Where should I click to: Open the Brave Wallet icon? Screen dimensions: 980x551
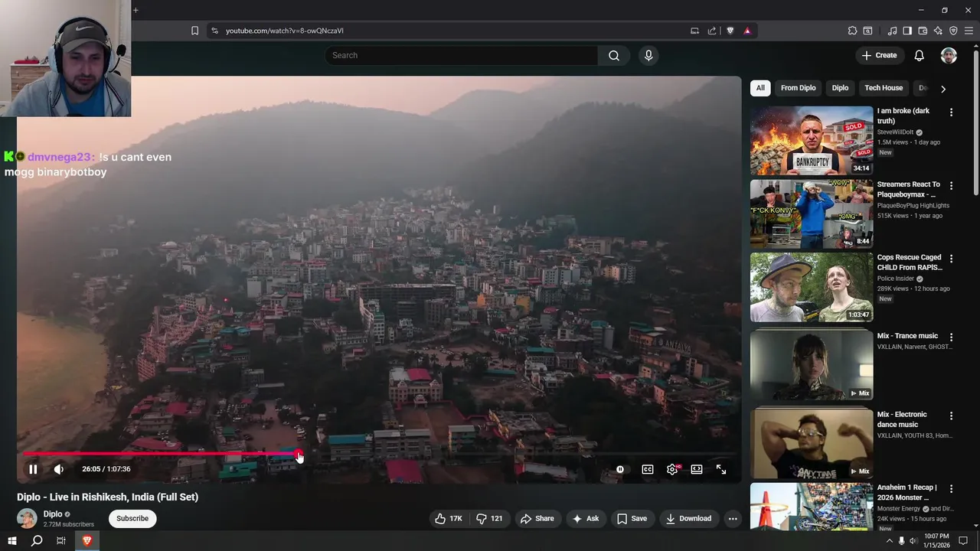(x=923, y=31)
